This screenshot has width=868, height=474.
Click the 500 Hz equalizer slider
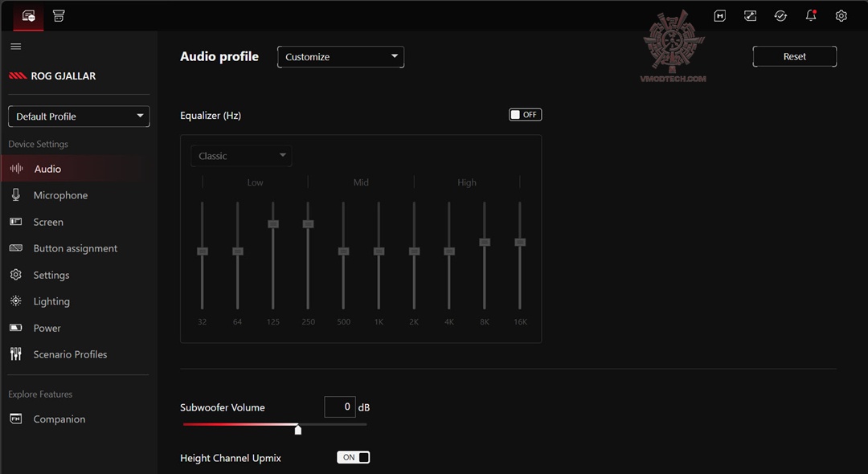(344, 251)
